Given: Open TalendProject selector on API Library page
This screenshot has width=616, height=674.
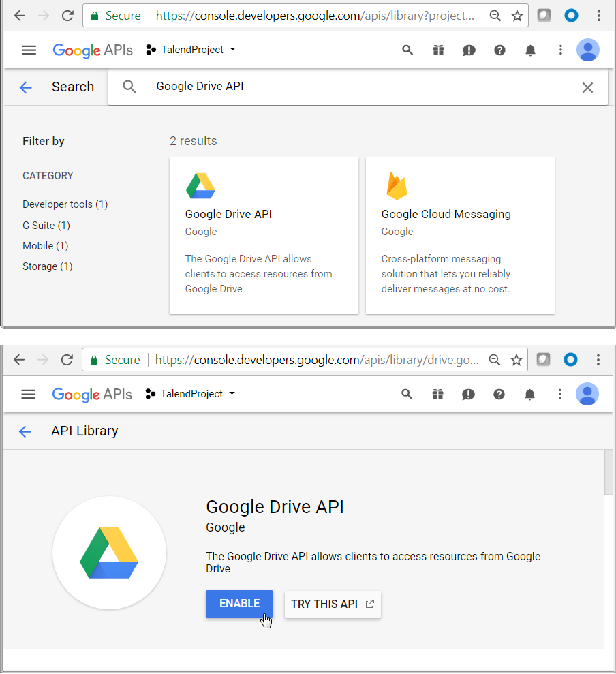Looking at the screenshot, I should 191,394.
